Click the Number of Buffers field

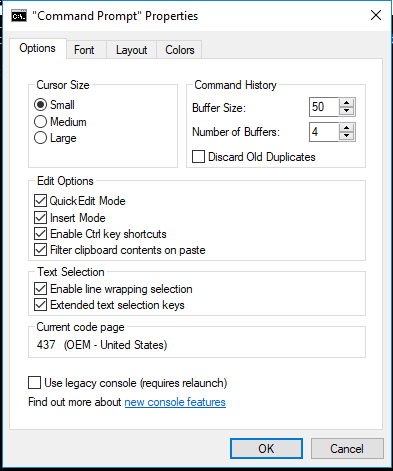(x=324, y=132)
